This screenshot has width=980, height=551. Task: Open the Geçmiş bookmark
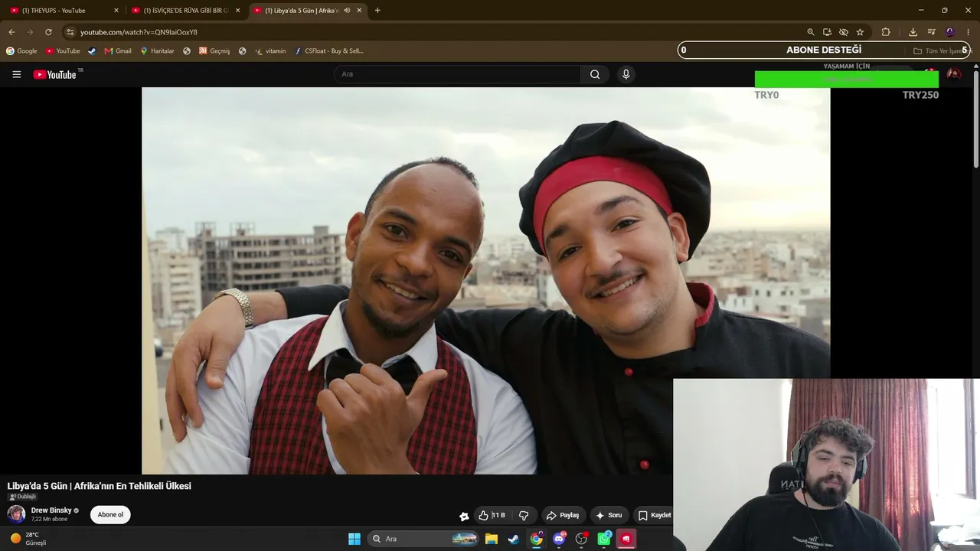[214, 51]
